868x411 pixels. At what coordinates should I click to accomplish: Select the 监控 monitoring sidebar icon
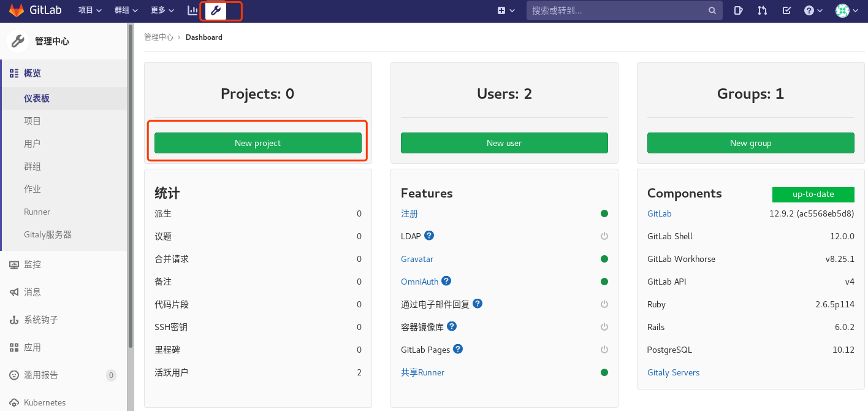pos(13,264)
